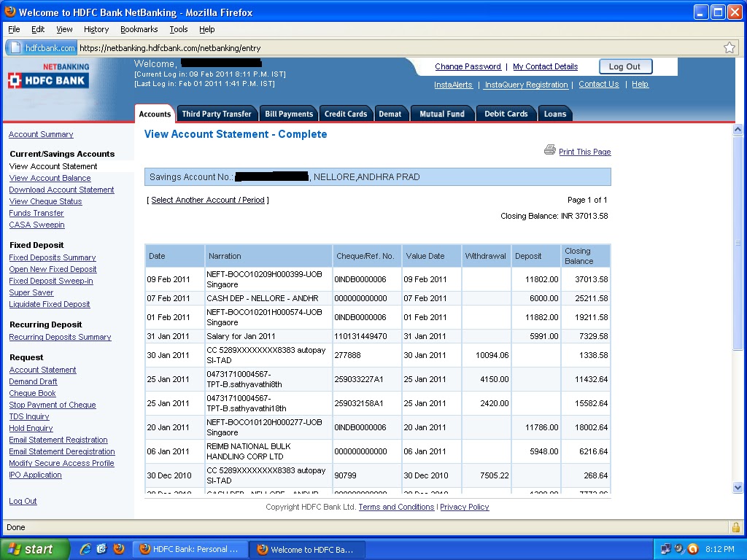
Task: Open the Debit Cards tab
Action: point(506,114)
